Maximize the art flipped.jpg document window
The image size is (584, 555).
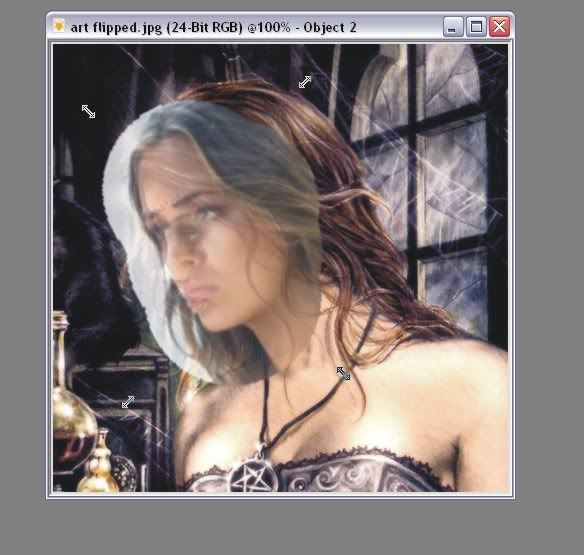point(476,26)
